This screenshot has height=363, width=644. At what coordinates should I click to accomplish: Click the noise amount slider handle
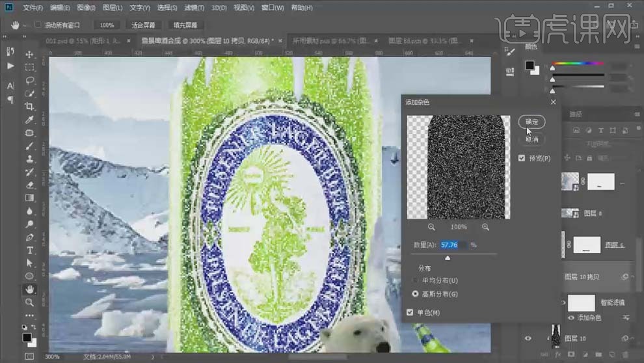pos(448,258)
